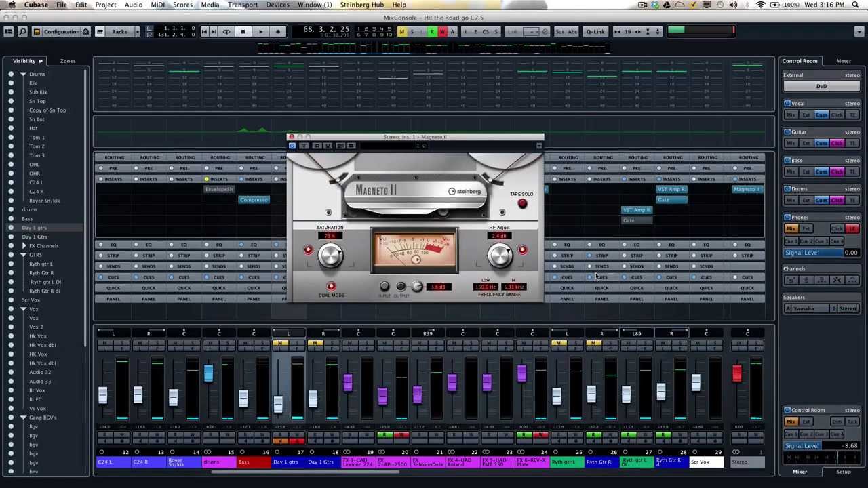Start playback with the Play button
This screenshot has height=488, width=868.
260,32
